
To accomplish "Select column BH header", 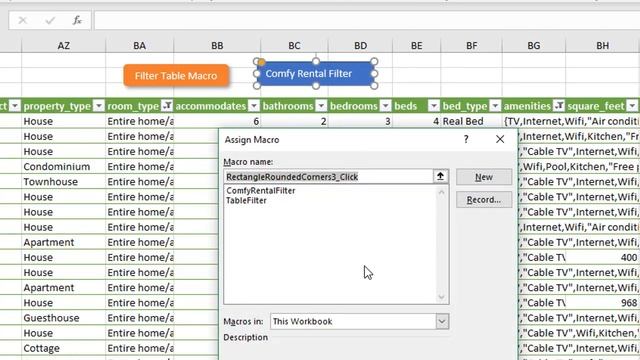I will pos(602,46).
